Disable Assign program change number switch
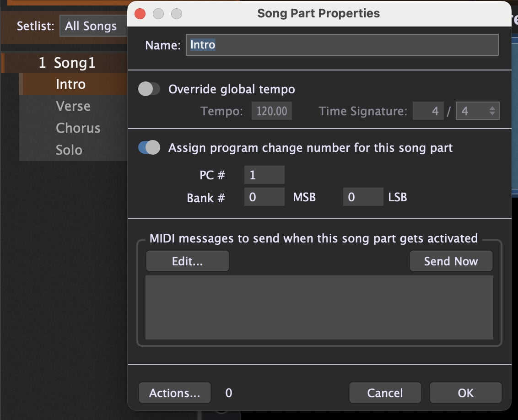 [x=149, y=148]
